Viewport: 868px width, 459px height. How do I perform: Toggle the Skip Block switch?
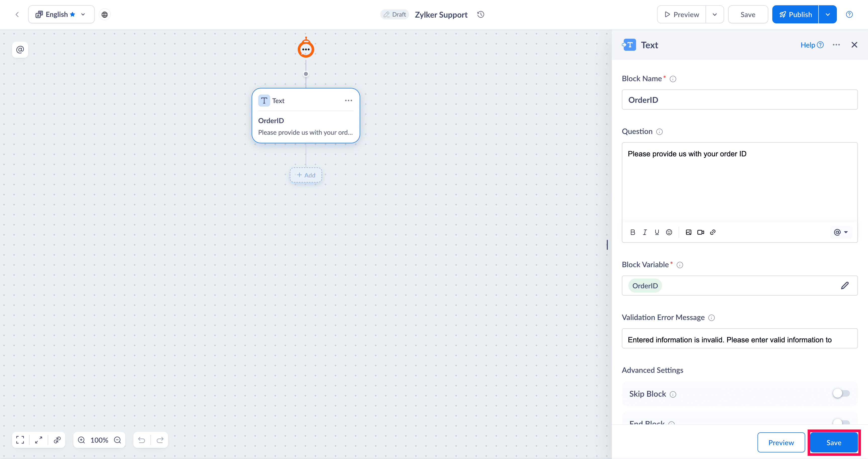coord(841,394)
